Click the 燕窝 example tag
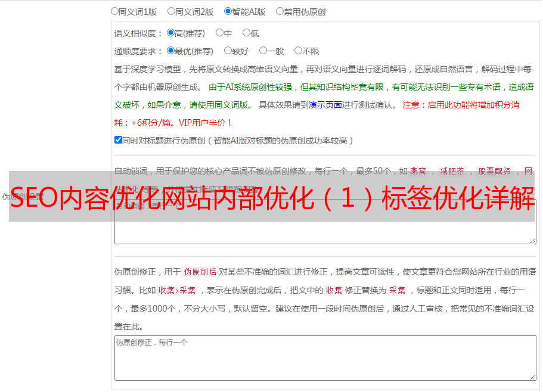 coord(418,171)
